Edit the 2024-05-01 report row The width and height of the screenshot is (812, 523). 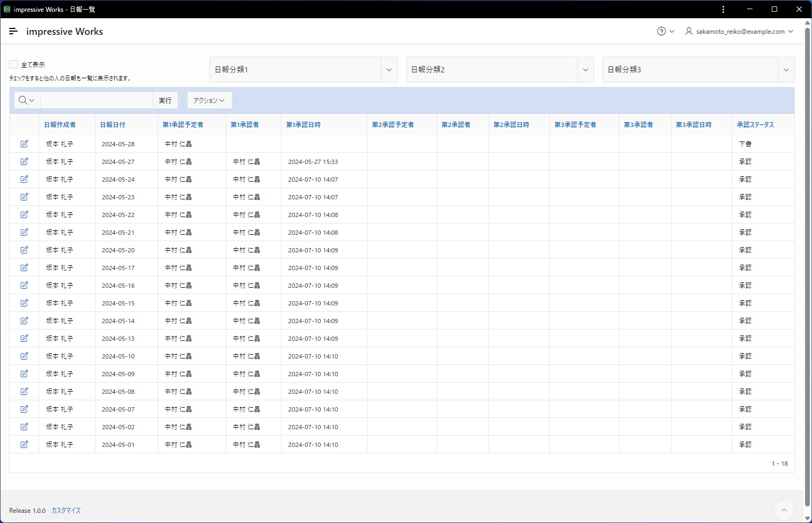point(24,444)
